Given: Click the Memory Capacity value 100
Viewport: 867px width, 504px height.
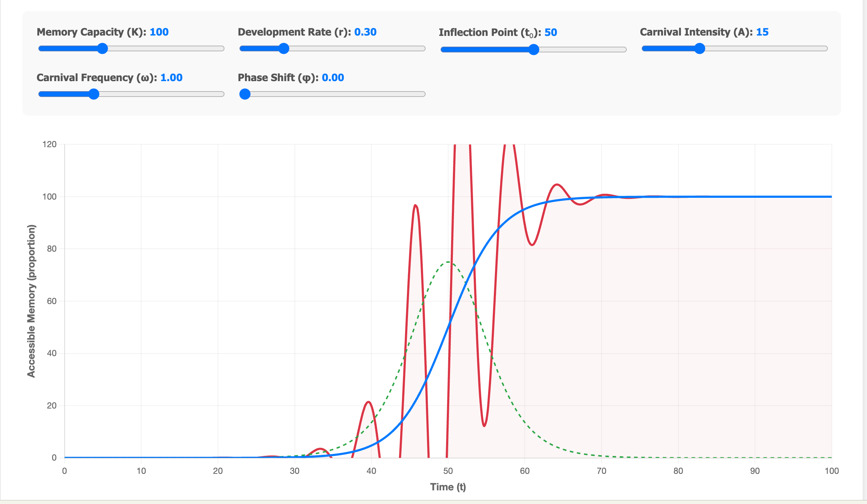Looking at the screenshot, I should [x=159, y=32].
